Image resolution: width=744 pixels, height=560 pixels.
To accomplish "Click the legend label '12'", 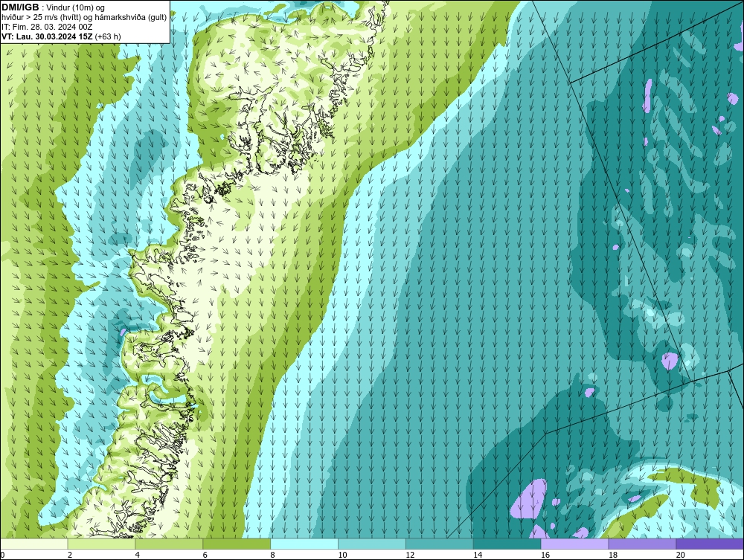I will tap(410, 555).
